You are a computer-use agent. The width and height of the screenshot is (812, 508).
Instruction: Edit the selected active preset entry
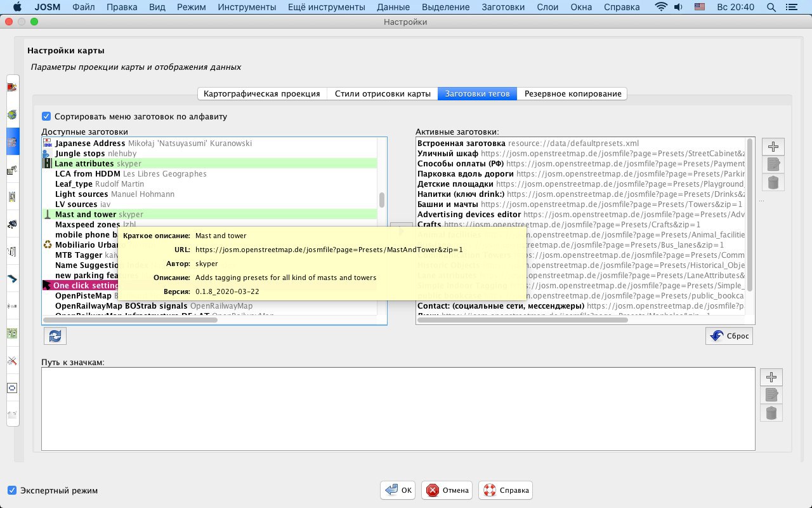coord(773,165)
